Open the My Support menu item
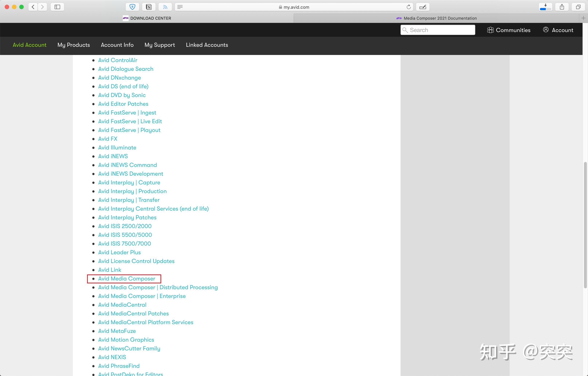Screen dimensions: 588x376 coord(160,45)
